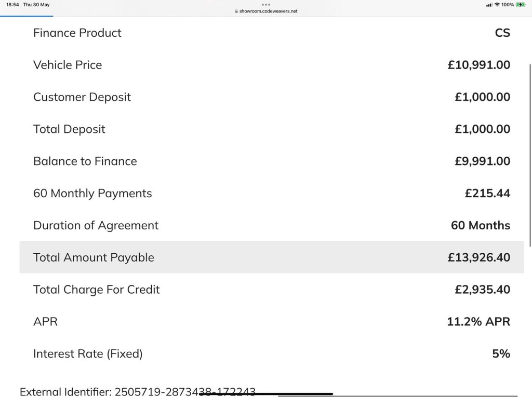Click the blue page loading progress bar
This screenshot has height=398, width=532.
(x=26, y=16)
